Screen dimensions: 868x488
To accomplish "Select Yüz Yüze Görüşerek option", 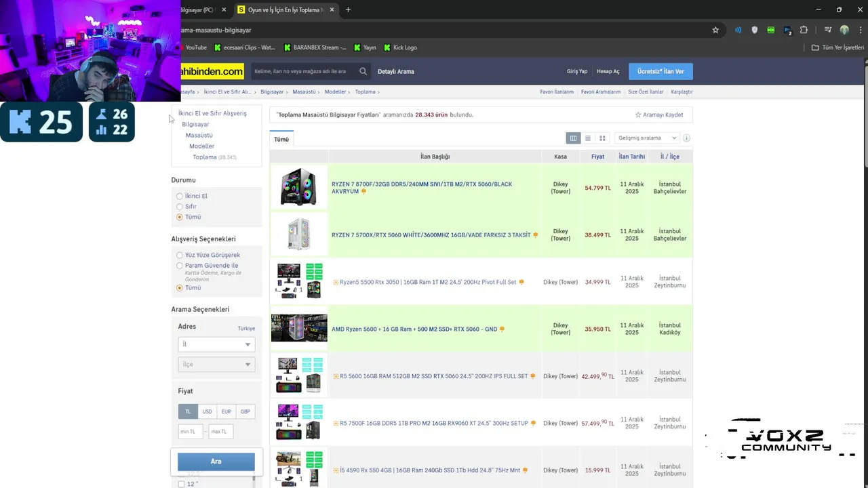I will pos(180,255).
